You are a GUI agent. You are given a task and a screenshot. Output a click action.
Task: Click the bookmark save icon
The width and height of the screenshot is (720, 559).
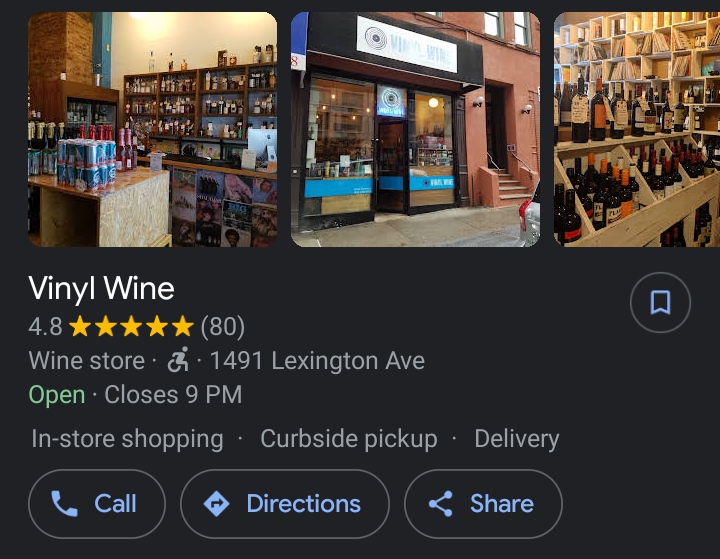(x=660, y=302)
